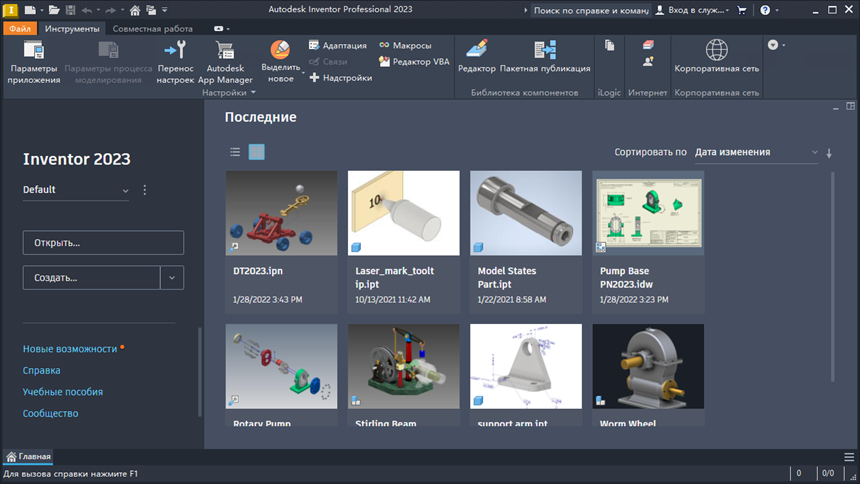Open Корпоративная сеть globe button
Viewport: 860px width, 484px height.
pyautogui.click(x=716, y=56)
